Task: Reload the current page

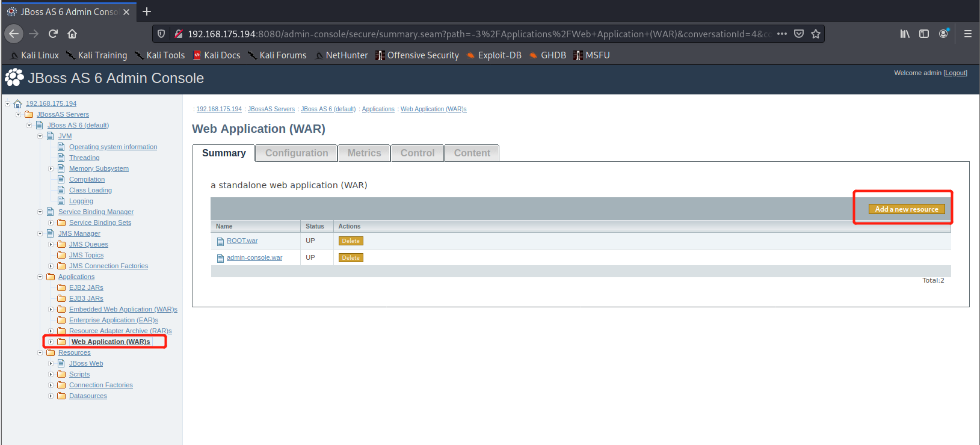Action: (53, 34)
